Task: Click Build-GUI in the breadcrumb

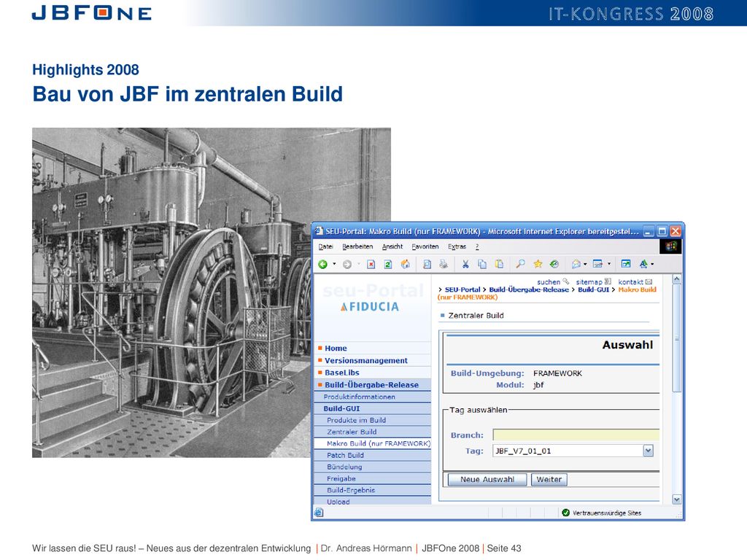Action: (x=593, y=289)
